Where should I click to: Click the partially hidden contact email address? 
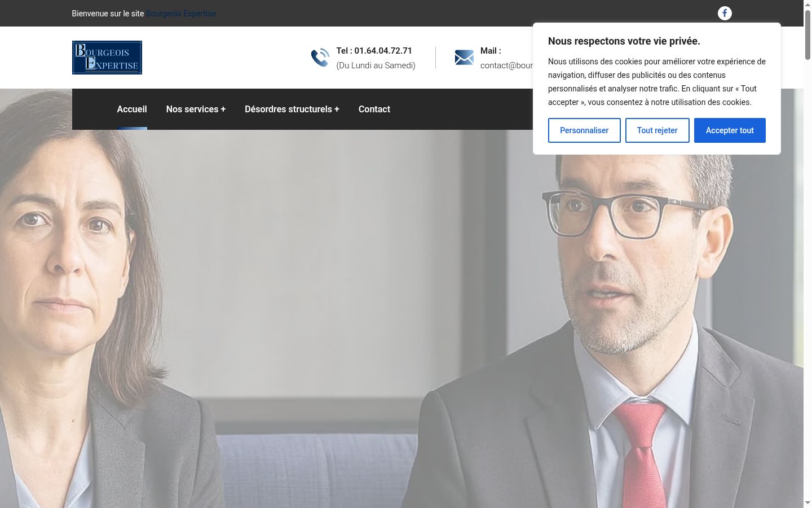click(506, 65)
